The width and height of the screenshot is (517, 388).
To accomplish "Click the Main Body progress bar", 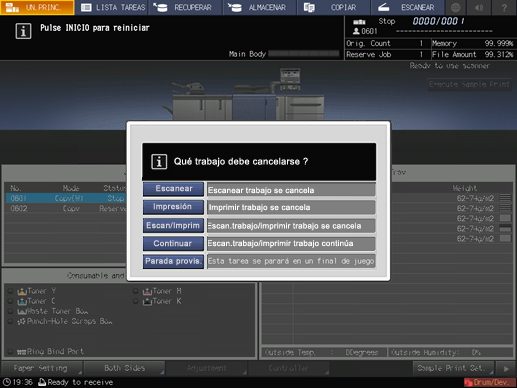I will tap(304, 54).
